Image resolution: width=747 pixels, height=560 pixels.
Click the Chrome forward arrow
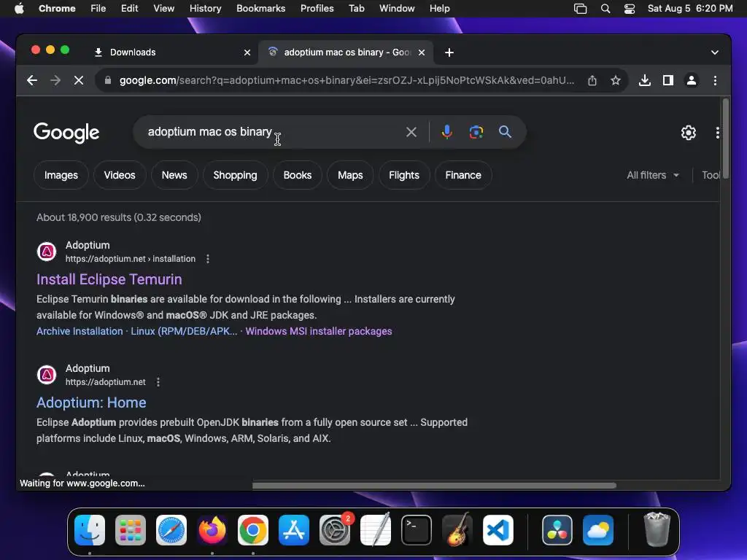coord(55,80)
